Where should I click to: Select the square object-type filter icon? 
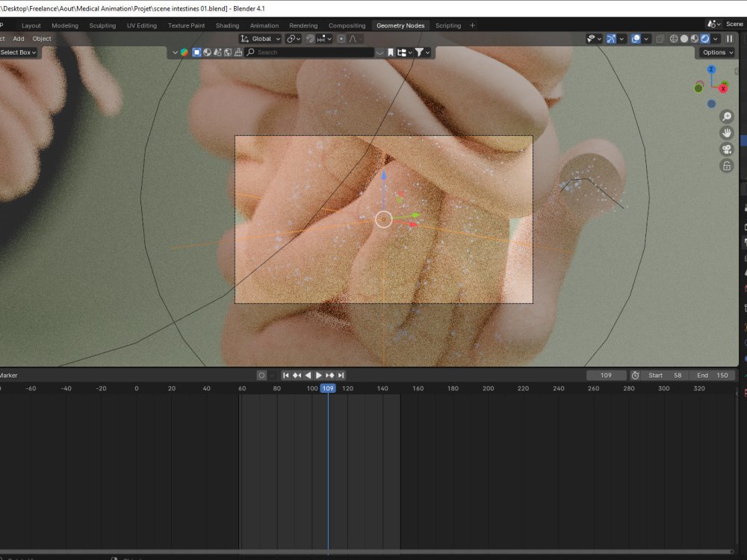[196, 52]
